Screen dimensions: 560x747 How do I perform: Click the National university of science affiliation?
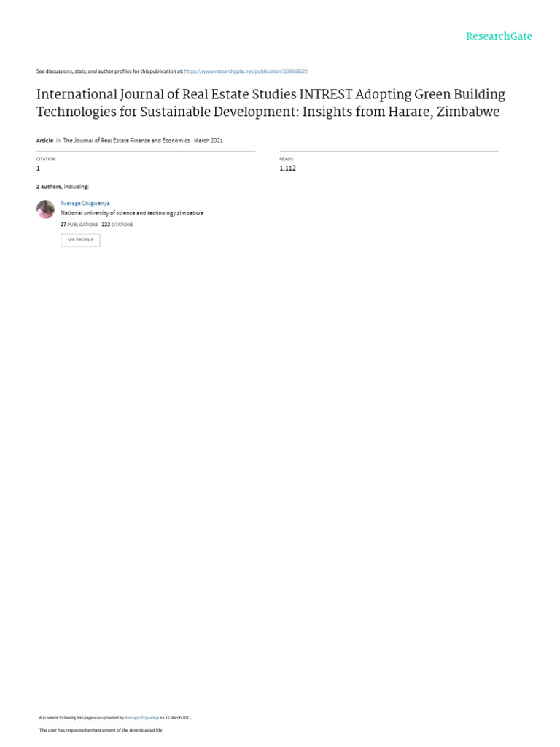coord(132,214)
